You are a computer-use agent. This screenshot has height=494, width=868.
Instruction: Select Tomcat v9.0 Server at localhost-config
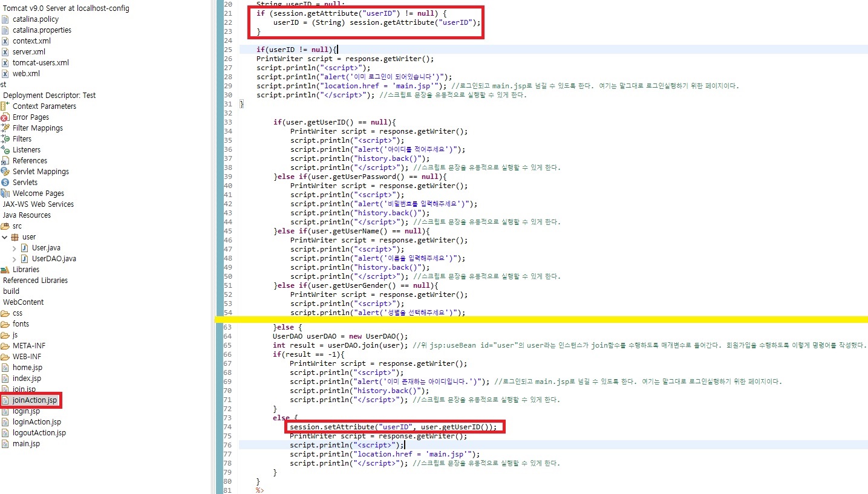point(65,8)
